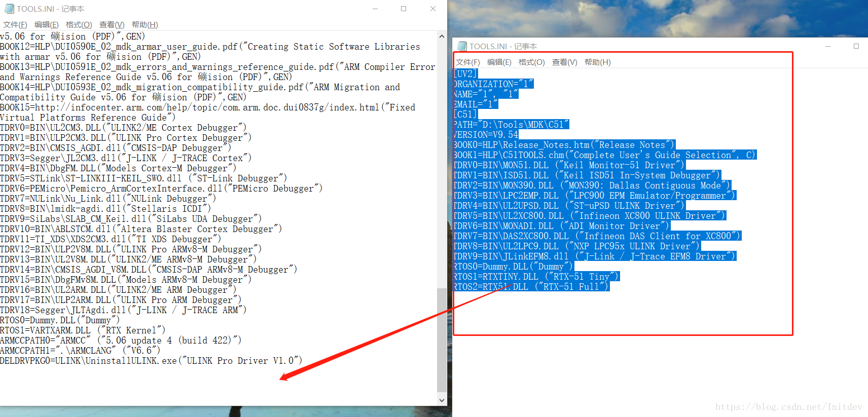Click the TDRV5 ST-Link Debugger line
Screen dimensions: 868x417
pyautogui.click(x=143, y=178)
